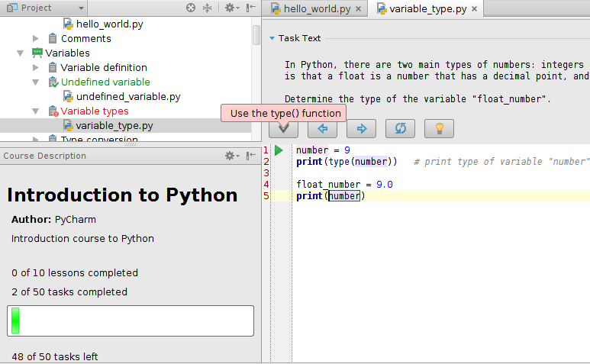
Task: Close the variable_type.py tab
Action: tap(475, 9)
